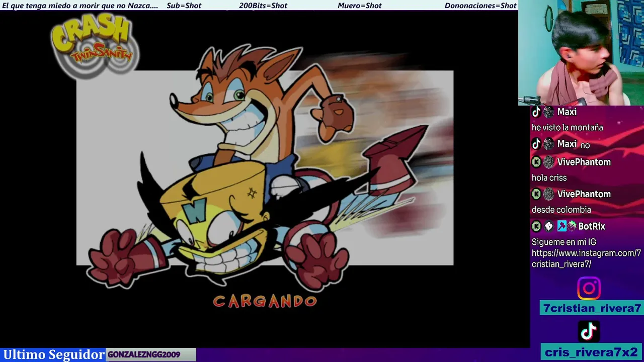Click the cris_rivera7x2 TikTok handle label
The height and width of the screenshot is (362, 644).
[592, 352]
